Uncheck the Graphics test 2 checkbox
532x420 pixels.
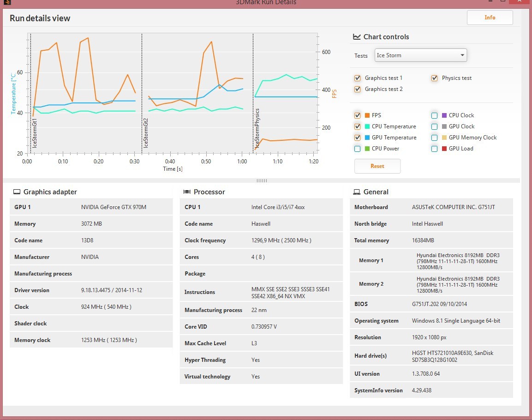click(357, 89)
